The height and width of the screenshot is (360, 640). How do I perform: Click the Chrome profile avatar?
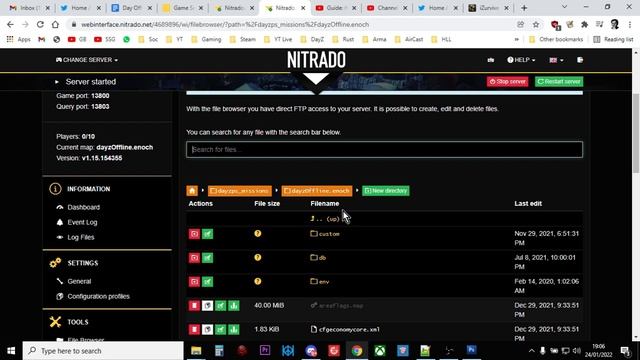click(x=615, y=24)
